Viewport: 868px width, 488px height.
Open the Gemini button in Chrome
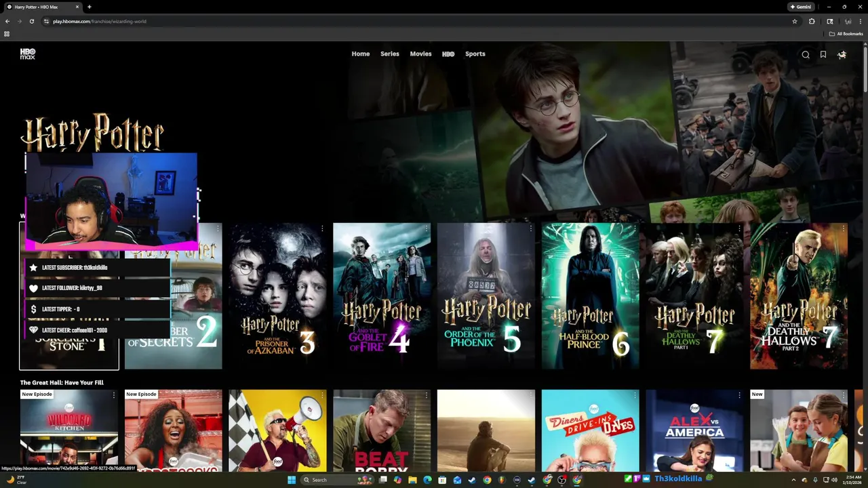point(801,7)
